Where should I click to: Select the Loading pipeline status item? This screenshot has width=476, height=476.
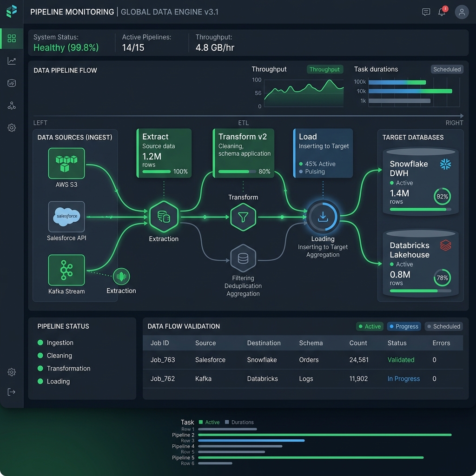(x=53, y=381)
